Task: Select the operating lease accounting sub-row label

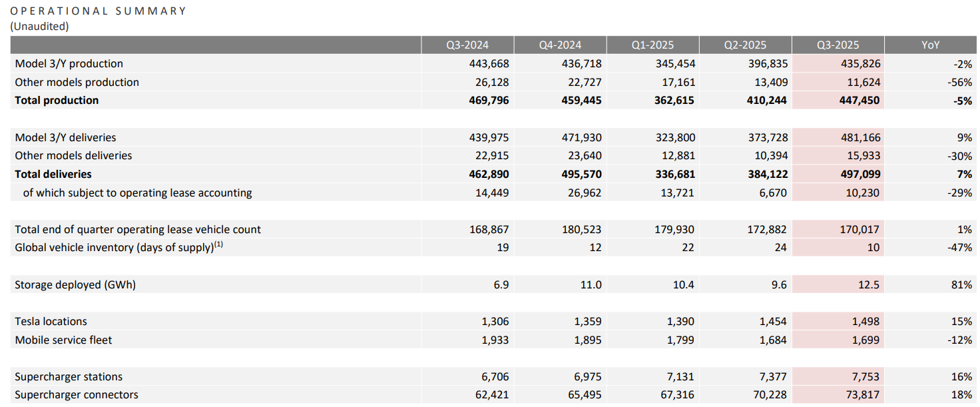Action: 137,193
